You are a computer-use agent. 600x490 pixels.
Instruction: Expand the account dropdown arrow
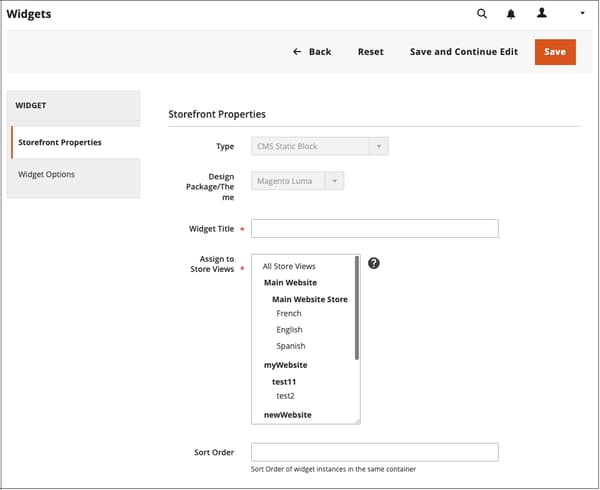[583, 14]
